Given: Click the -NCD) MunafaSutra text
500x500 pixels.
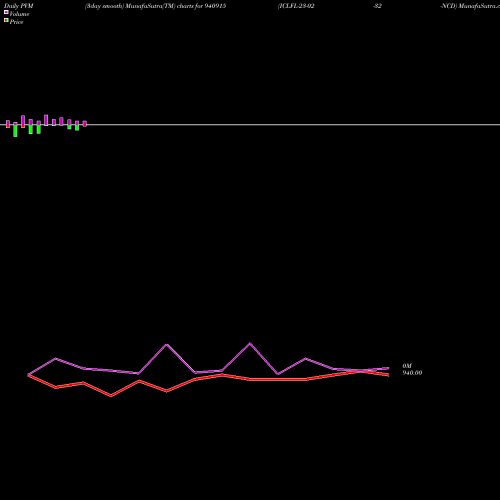Looking at the screenshot, I should (x=470, y=6).
